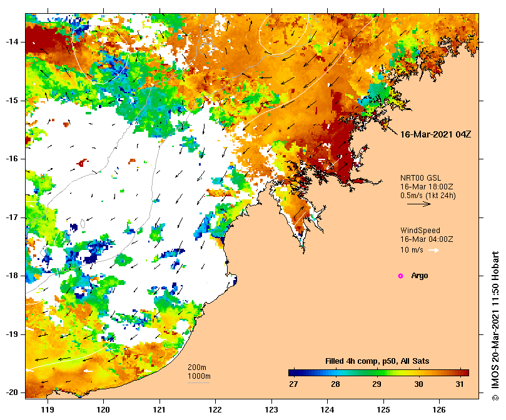
Task: Click longitude axis label '121'
Action: [159, 410]
